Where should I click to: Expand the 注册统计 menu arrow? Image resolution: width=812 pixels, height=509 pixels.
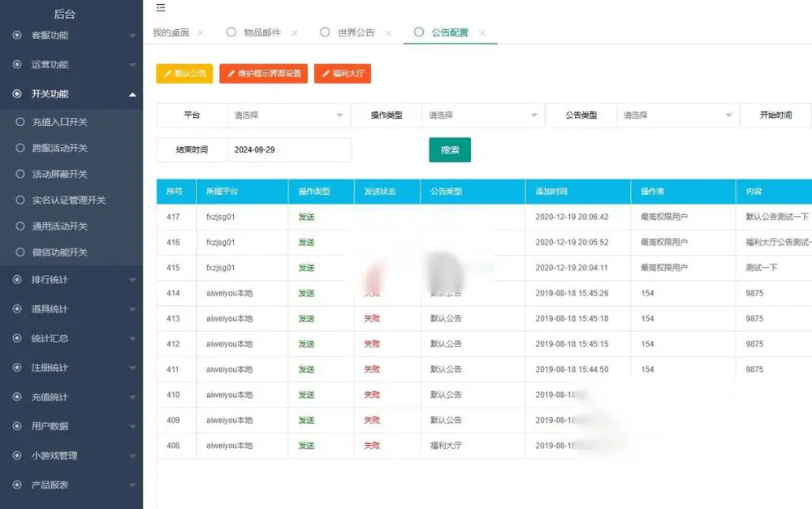point(132,369)
